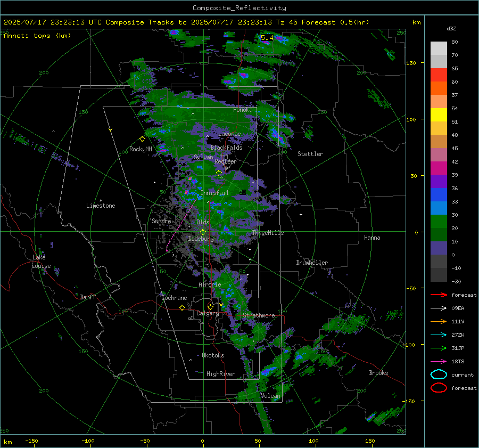Click the purple swatch between 10 and 0 dBZ
The height and width of the screenshot is (448, 479).
click(439, 248)
